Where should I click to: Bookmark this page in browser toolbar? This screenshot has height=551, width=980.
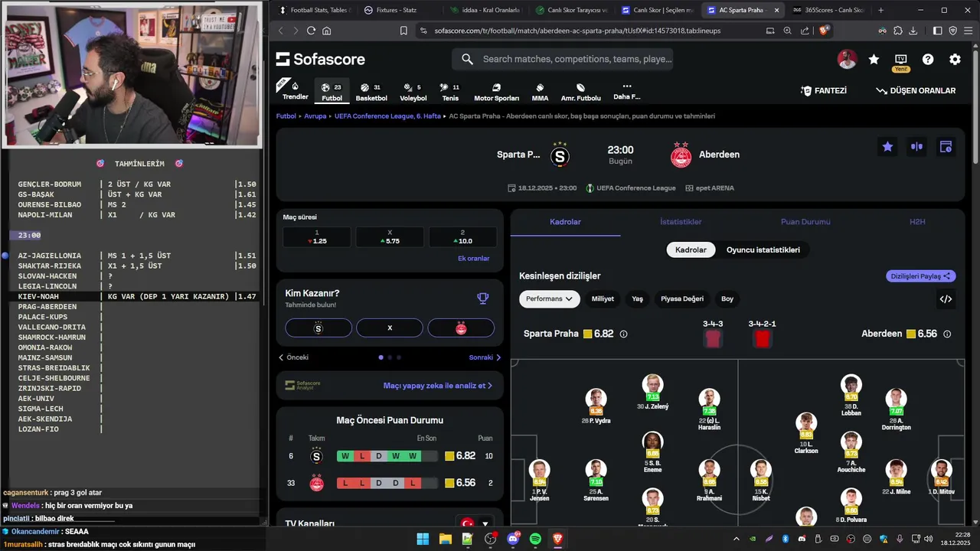point(403,31)
